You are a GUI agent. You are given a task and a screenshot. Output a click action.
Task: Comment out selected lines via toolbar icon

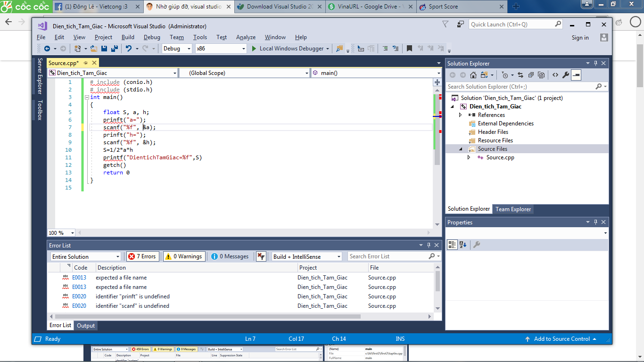click(385, 49)
